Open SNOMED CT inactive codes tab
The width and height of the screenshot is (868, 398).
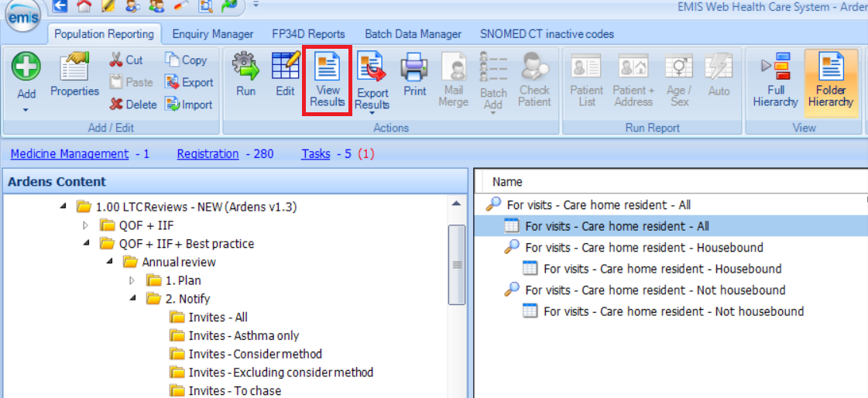coord(547,34)
